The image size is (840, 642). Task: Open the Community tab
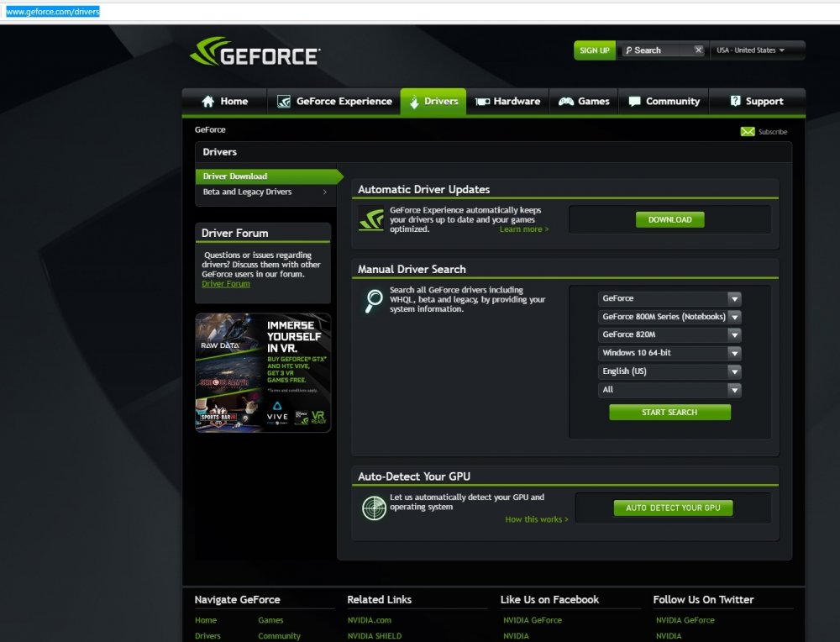coord(664,102)
